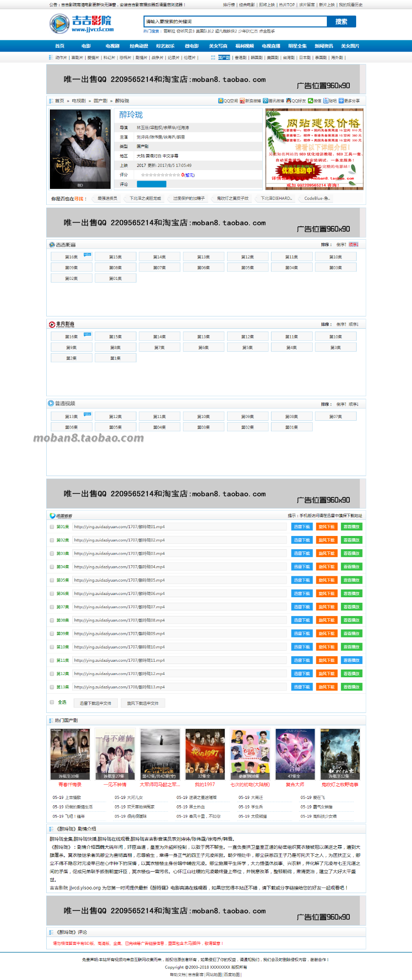Tick checkbox for 第01集 download

[52, 527]
